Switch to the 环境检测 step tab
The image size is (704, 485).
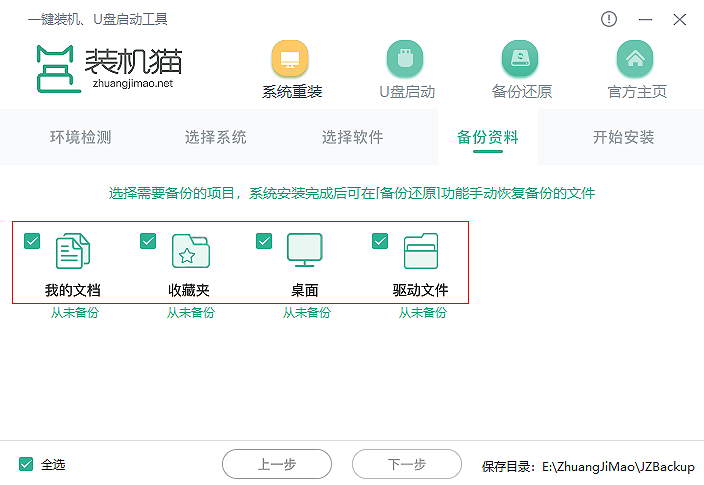coord(80,137)
